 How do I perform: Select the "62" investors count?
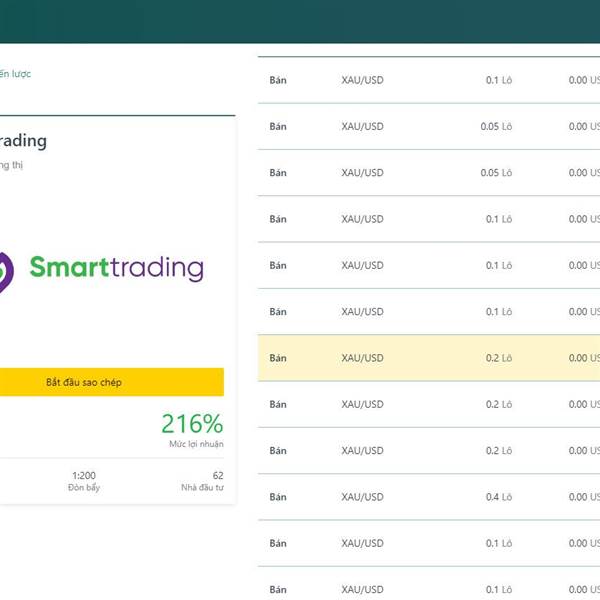tap(218, 475)
